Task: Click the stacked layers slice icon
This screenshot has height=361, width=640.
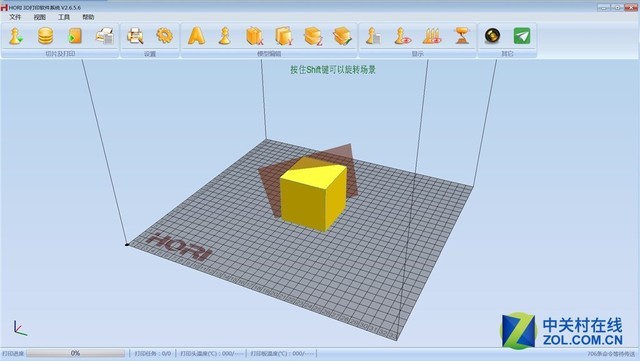Action: [45, 36]
